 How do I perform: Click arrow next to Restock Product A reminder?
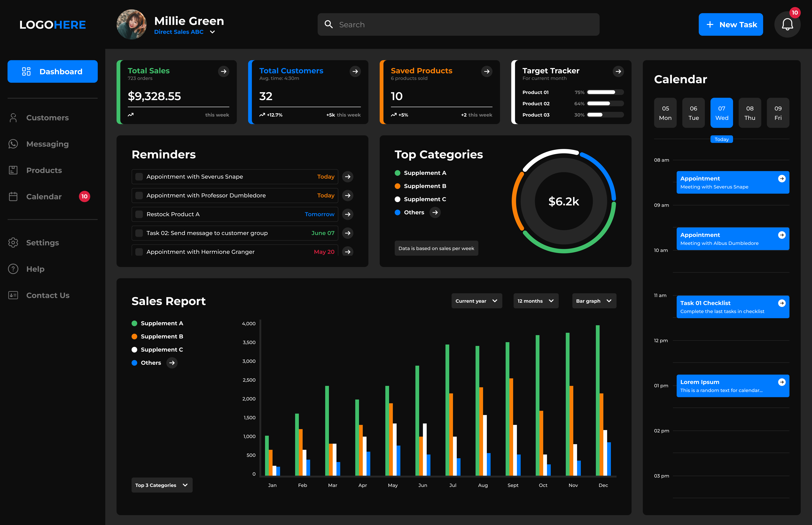coord(348,214)
